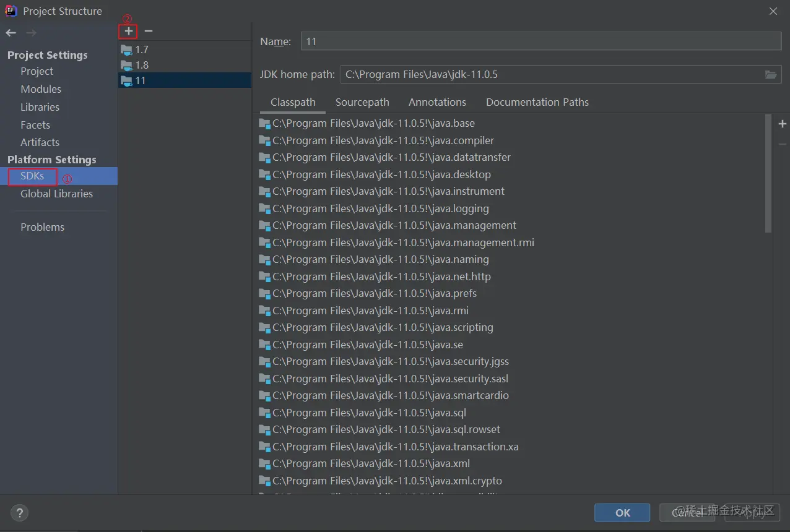Remove selected SDK with minus icon
Screen dimensions: 790x532
pyautogui.click(x=149, y=31)
